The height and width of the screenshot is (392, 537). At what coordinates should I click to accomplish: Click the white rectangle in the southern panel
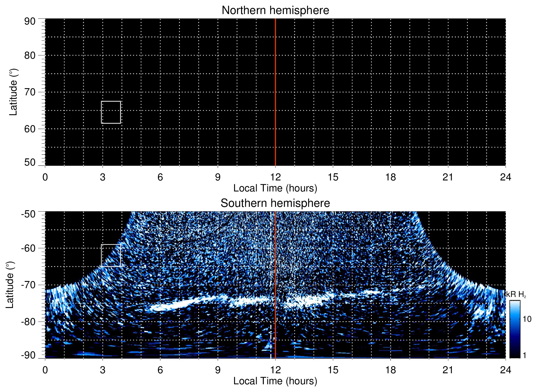(111, 255)
